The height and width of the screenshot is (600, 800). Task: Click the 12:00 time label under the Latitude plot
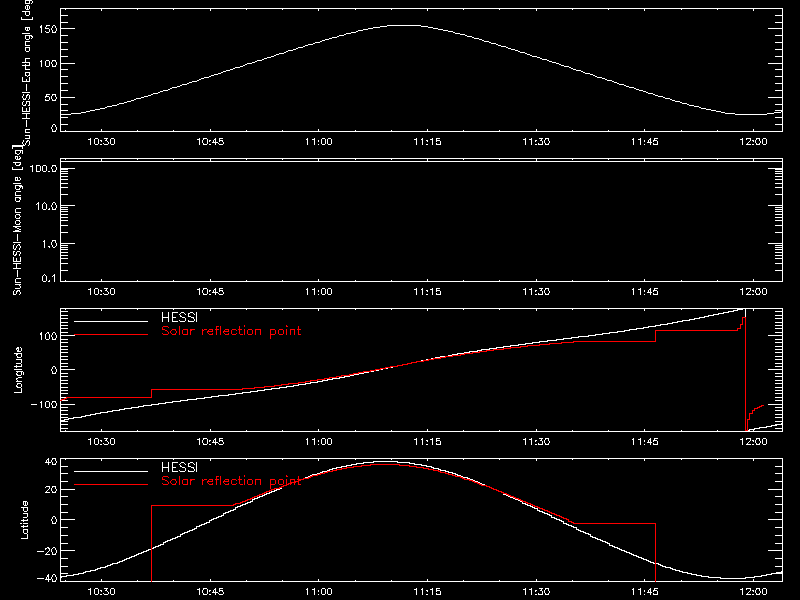pos(754,592)
